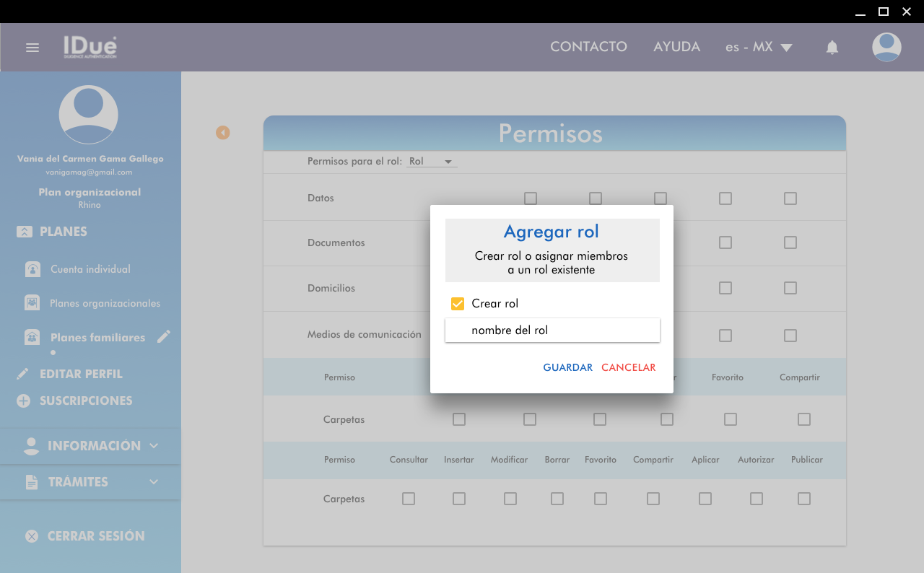This screenshot has width=924, height=573.
Task: Open the es - MX language dropdown
Action: 759,47
